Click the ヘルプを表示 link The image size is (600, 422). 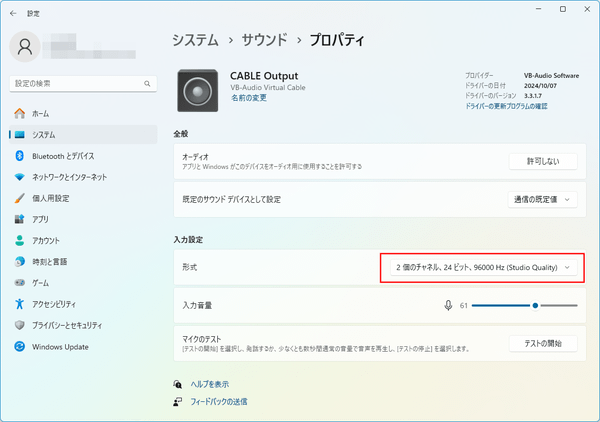click(210, 384)
